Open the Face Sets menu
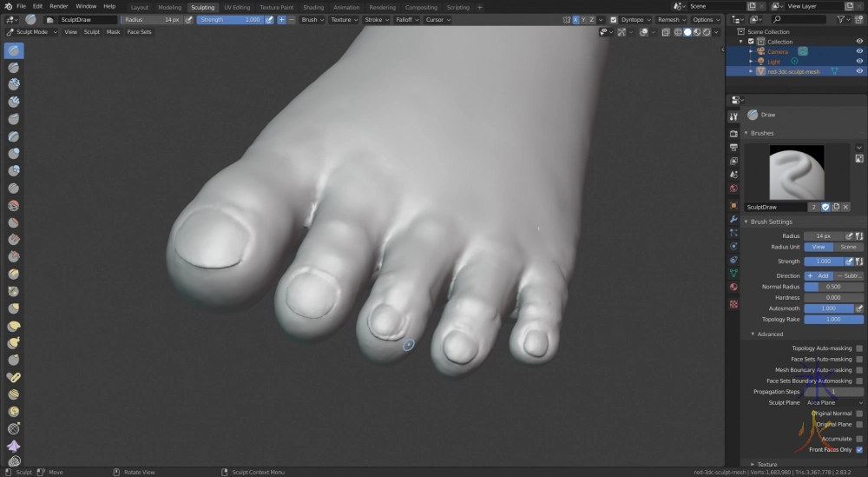Image resolution: width=868 pixels, height=477 pixels. 139,32
